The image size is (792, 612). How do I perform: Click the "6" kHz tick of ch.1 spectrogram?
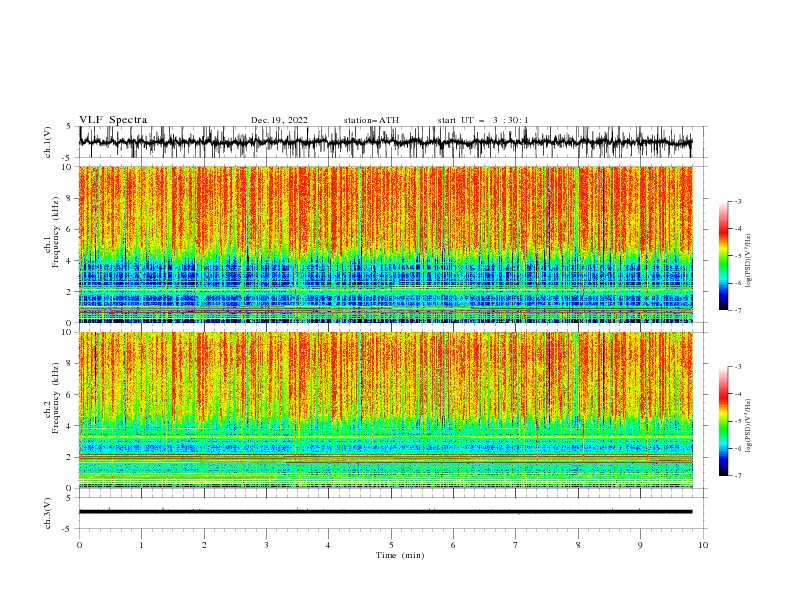click(x=70, y=229)
